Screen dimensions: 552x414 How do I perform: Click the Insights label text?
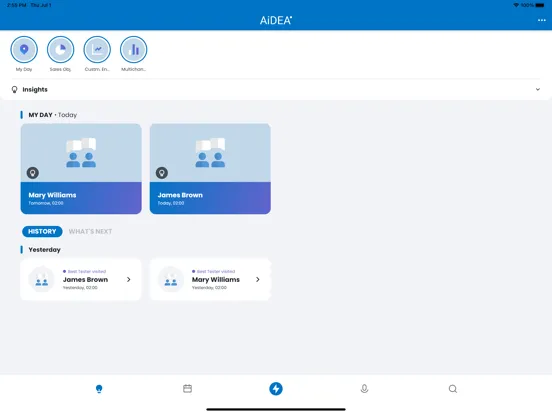click(x=35, y=89)
